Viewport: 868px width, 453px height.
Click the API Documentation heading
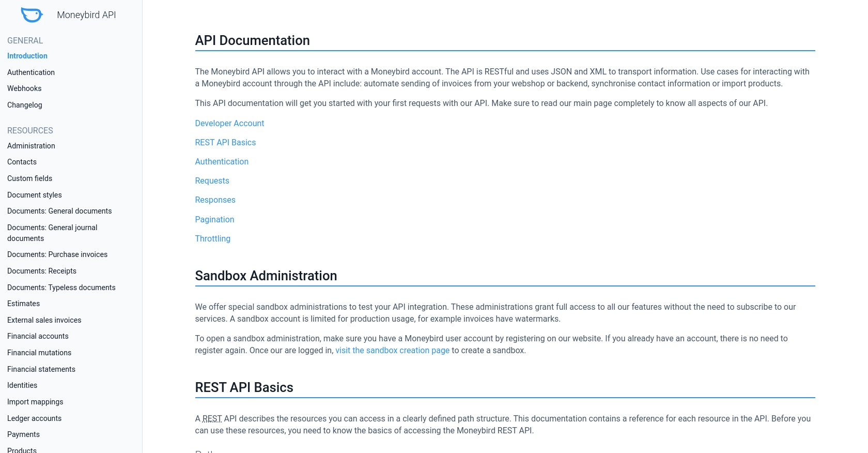tap(252, 40)
